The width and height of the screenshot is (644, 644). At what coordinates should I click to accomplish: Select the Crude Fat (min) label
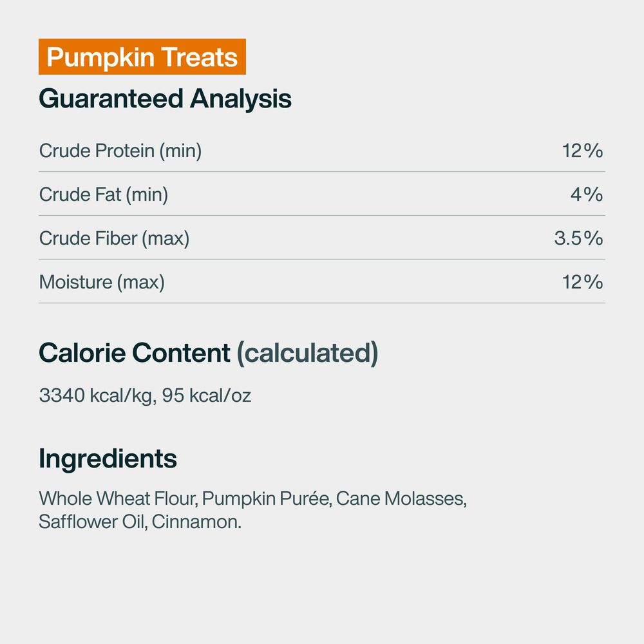104,194
